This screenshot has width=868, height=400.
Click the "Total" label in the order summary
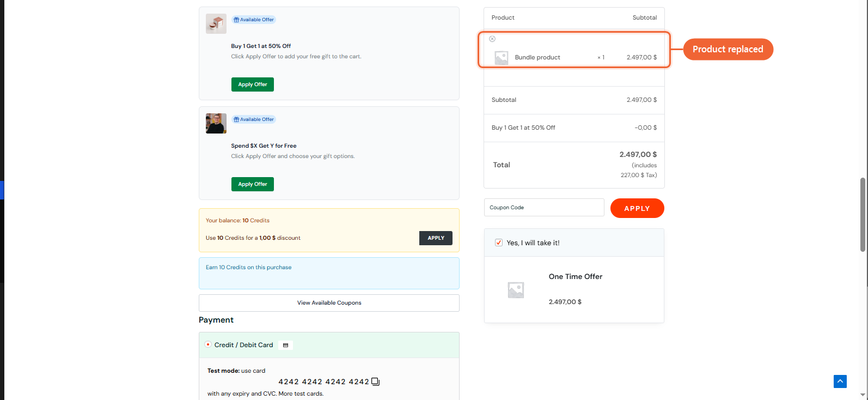(x=502, y=165)
